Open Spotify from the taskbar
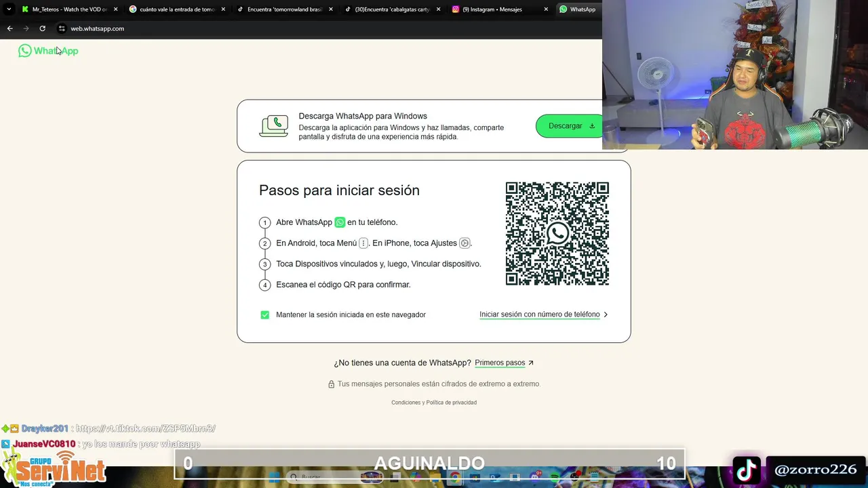 554,478
